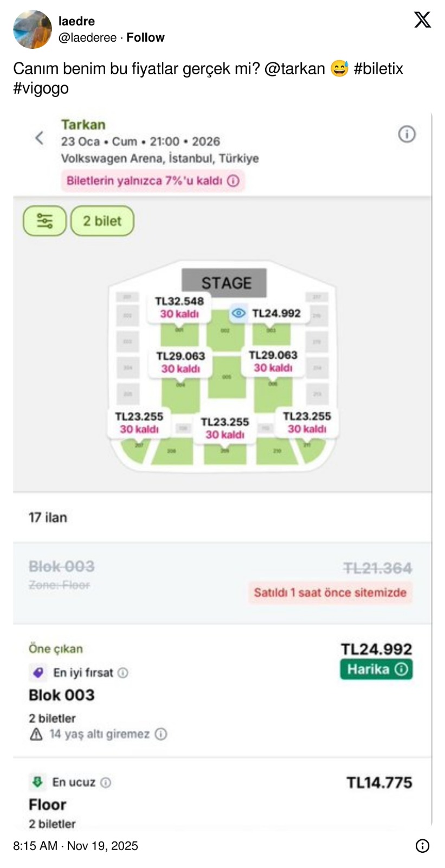Click the info icon next to En iyi fırsat
The height and width of the screenshot is (868, 445).
tap(123, 673)
